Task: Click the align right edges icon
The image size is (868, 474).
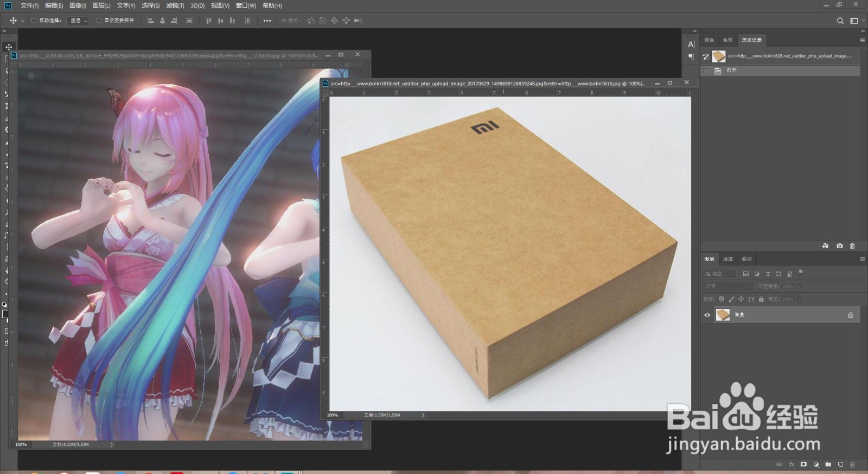Action: [174, 21]
